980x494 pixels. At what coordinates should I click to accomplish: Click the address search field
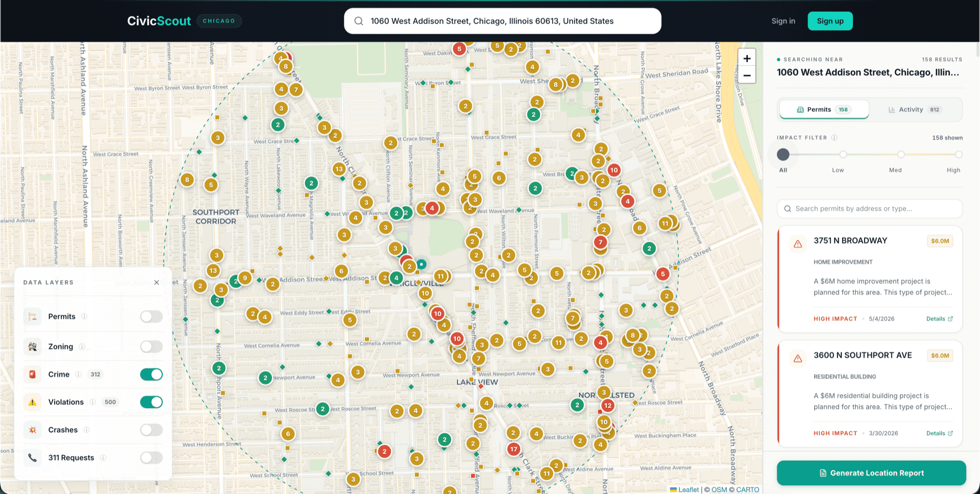(x=502, y=21)
